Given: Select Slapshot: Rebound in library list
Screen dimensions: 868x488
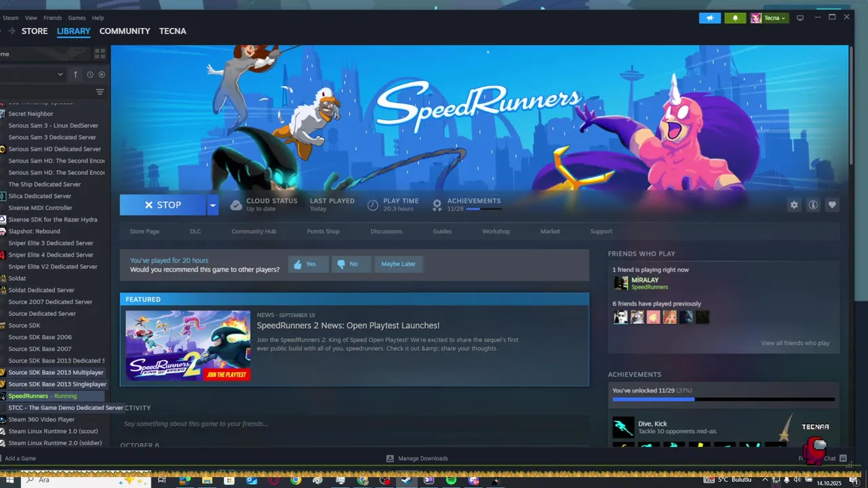Looking at the screenshot, I should pos(34,231).
